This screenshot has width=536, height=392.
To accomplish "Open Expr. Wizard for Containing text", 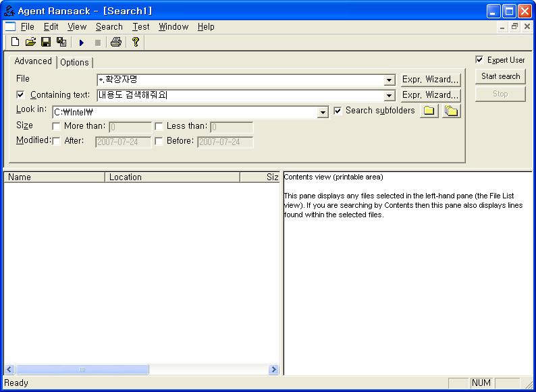I will [x=431, y=95].
